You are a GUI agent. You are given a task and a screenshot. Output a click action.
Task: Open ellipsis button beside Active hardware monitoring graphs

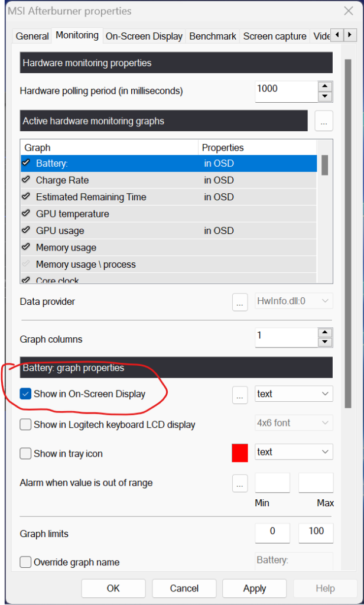click(x=324, y=121)
